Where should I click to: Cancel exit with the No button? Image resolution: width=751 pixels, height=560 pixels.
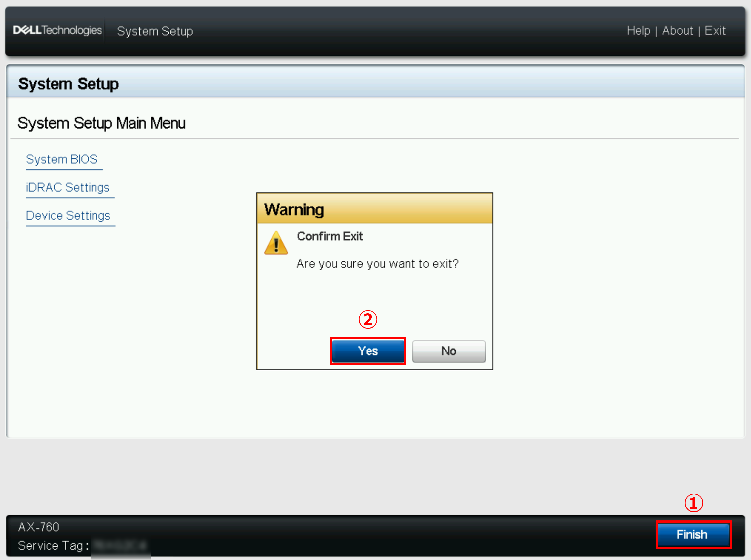(x=449, y=351)
